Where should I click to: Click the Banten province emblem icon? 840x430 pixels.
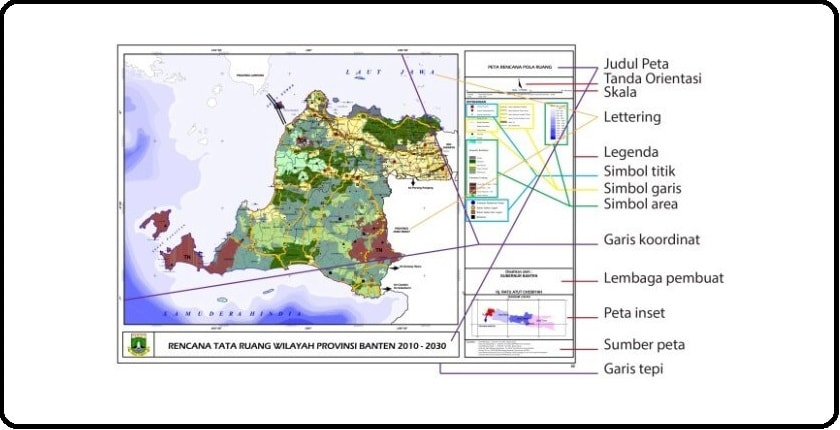pyautogui.click(x=137, y=345)
